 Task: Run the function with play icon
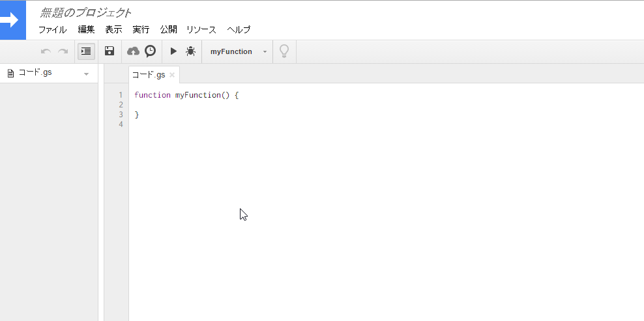173,51
